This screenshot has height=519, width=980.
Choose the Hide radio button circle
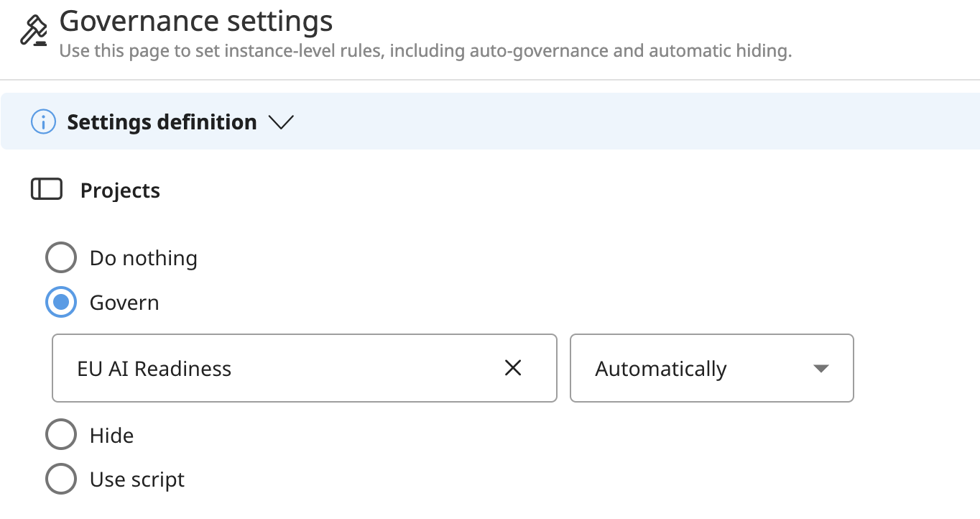(61, 435)
